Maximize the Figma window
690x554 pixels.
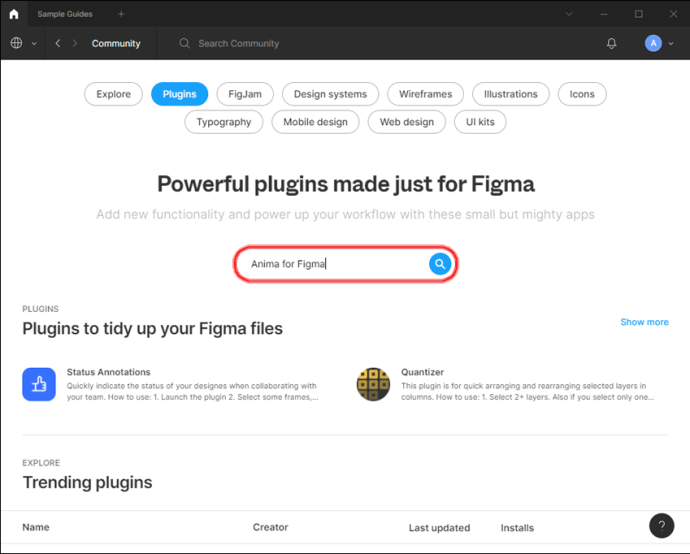pyautogui.click(x=639, y=14)
